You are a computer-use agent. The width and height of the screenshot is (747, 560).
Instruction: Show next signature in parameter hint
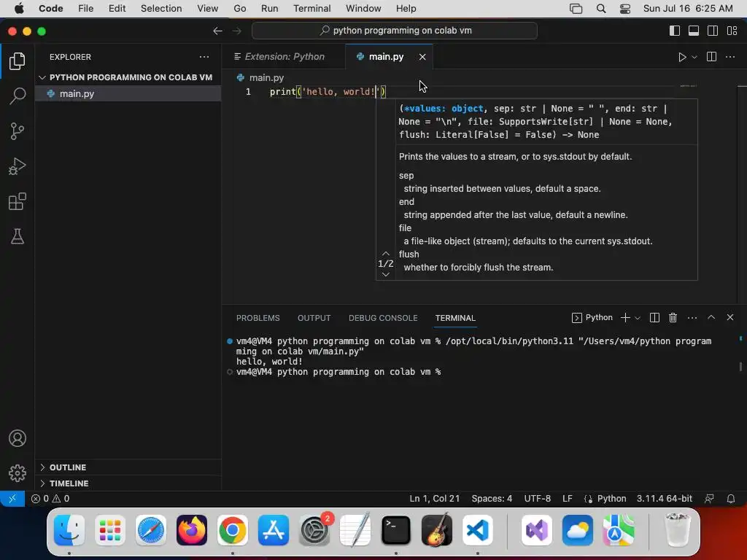(x=386, y=274)
